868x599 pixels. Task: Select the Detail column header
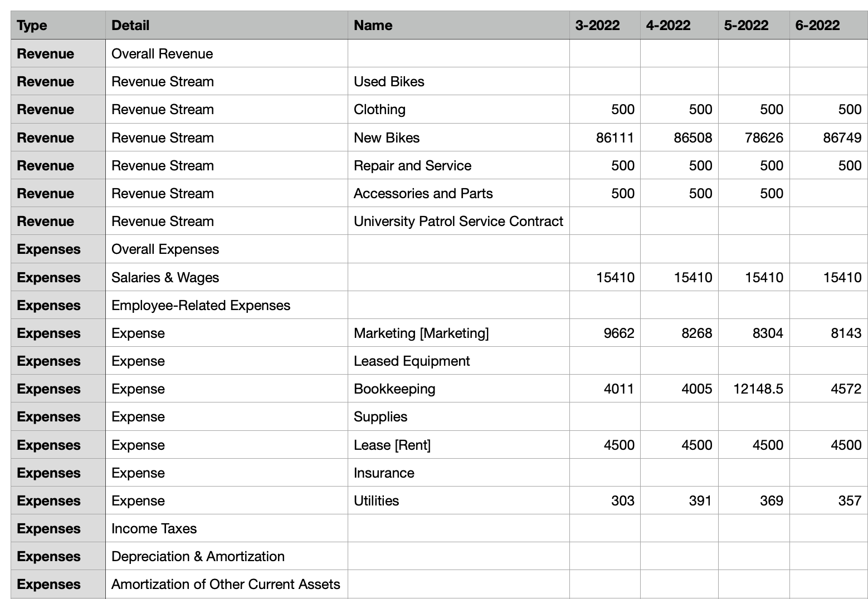(227, 25)
